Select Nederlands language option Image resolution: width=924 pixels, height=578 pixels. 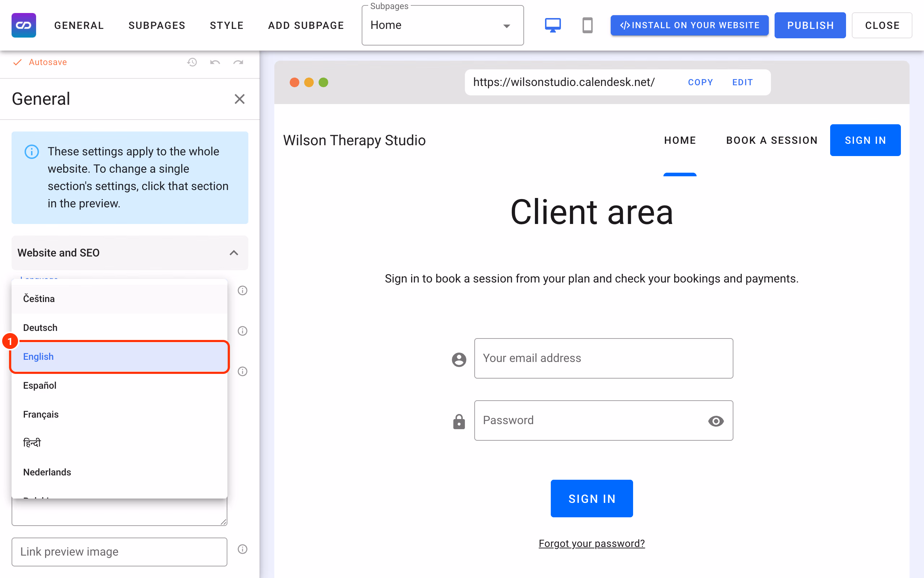[x=119, y=473]
